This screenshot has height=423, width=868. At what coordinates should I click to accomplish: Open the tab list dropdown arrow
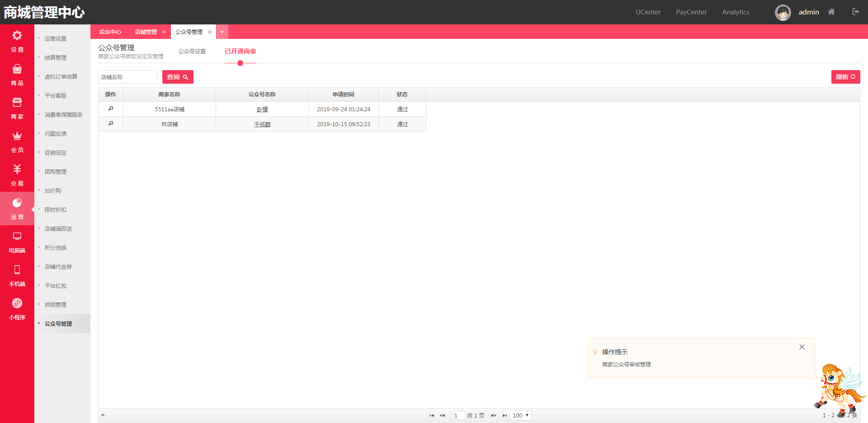(x=222, y=32)
